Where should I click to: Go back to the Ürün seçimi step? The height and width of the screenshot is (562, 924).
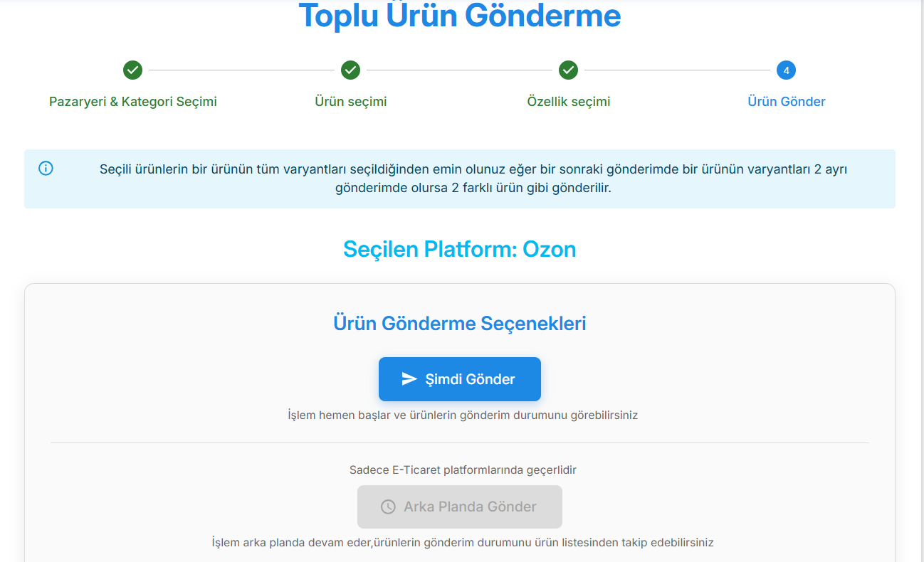[351, 101]
